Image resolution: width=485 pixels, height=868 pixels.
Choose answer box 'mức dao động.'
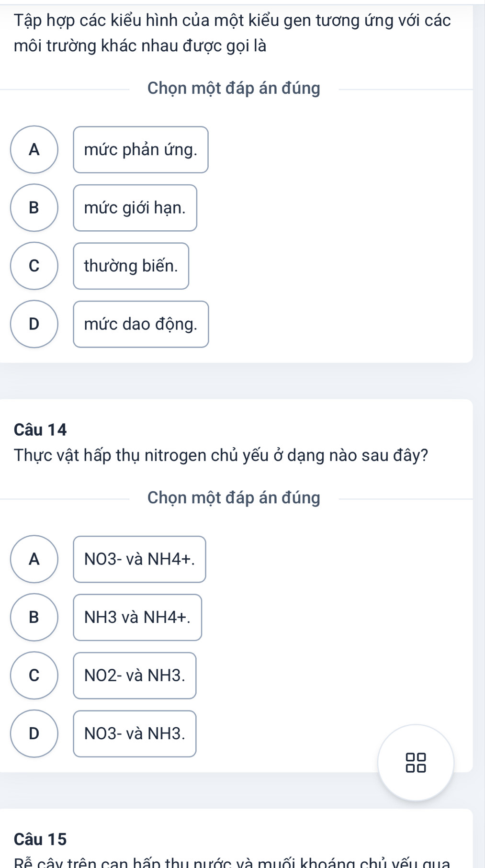point(140,324)
